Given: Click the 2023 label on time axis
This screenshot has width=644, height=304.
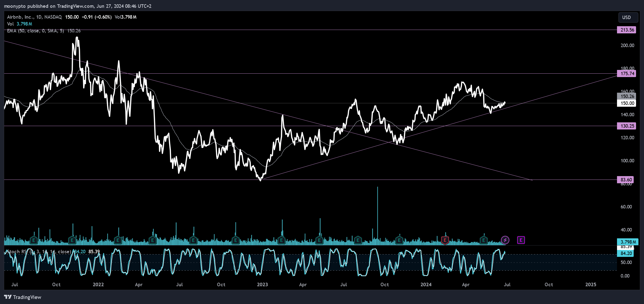Looking at the screenshot, I should point(262,285).
